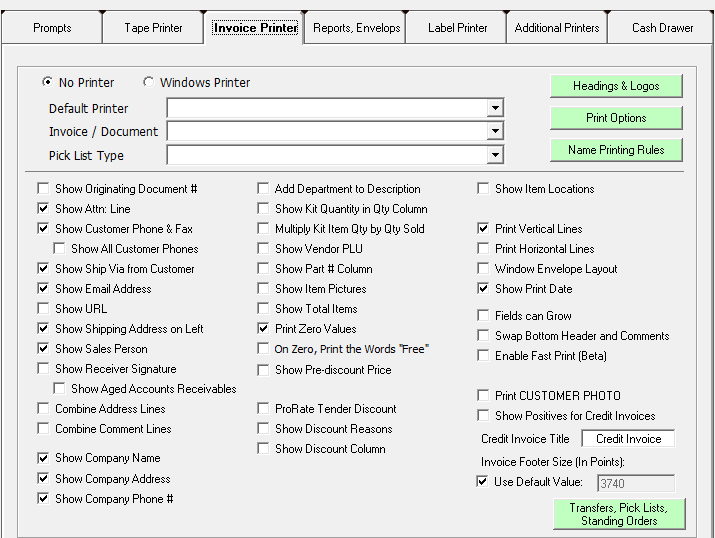Enable Show Total Items
This screenshot has width=715, height=538.
pyautogui.click(x=263, y=309)
